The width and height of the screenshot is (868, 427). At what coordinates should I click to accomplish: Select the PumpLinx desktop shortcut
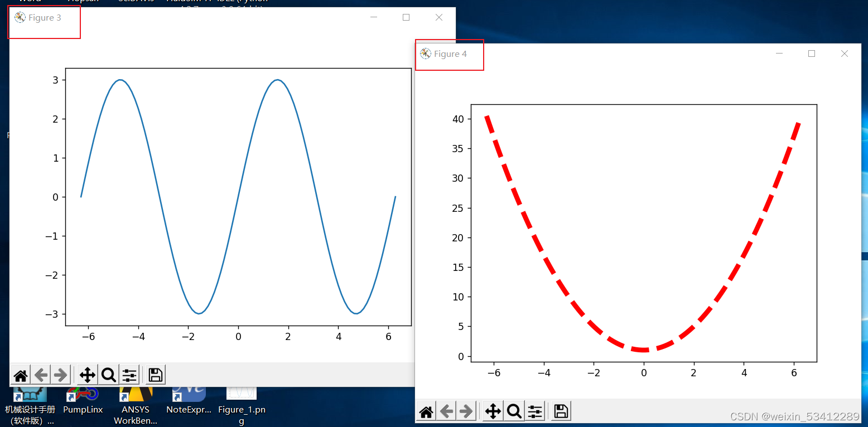tap(83, 401)
